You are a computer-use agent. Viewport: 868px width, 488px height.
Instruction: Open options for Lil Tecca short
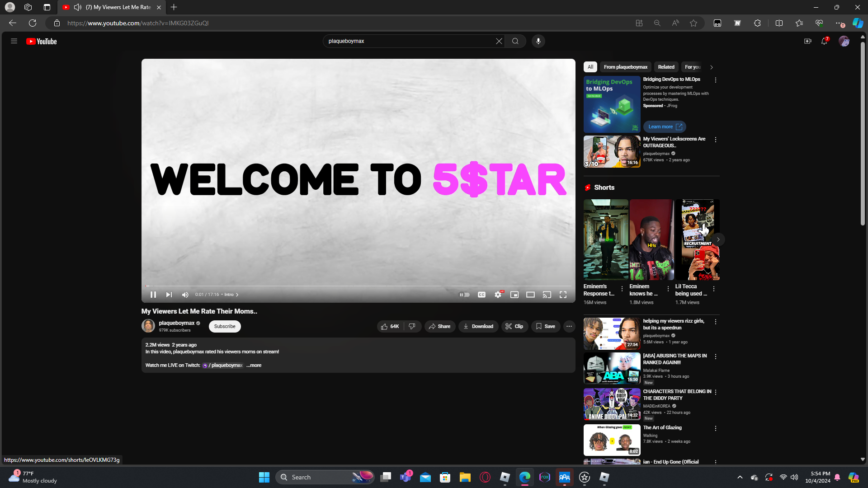714,289
